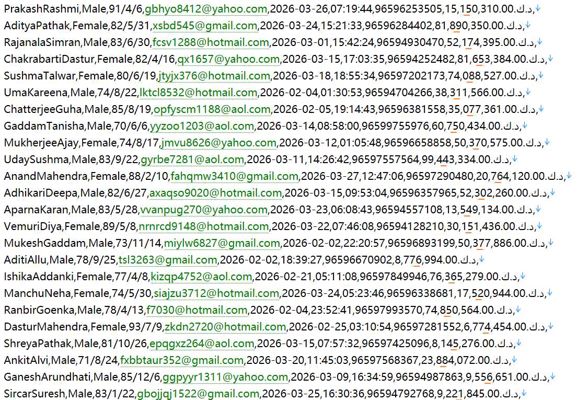Place cursor in name PrakashRashmi
588x400 pixels.
point(39,9)
